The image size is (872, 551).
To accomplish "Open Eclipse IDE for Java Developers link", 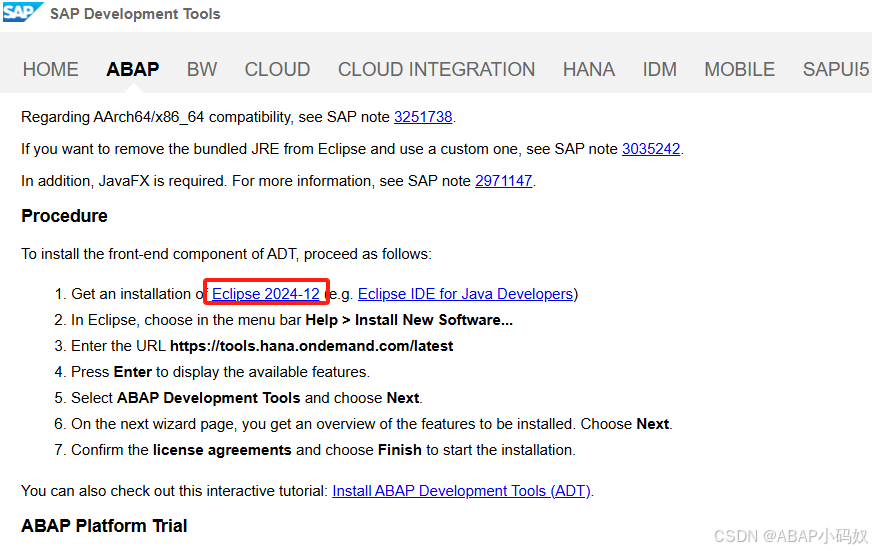I will [465, 294].
